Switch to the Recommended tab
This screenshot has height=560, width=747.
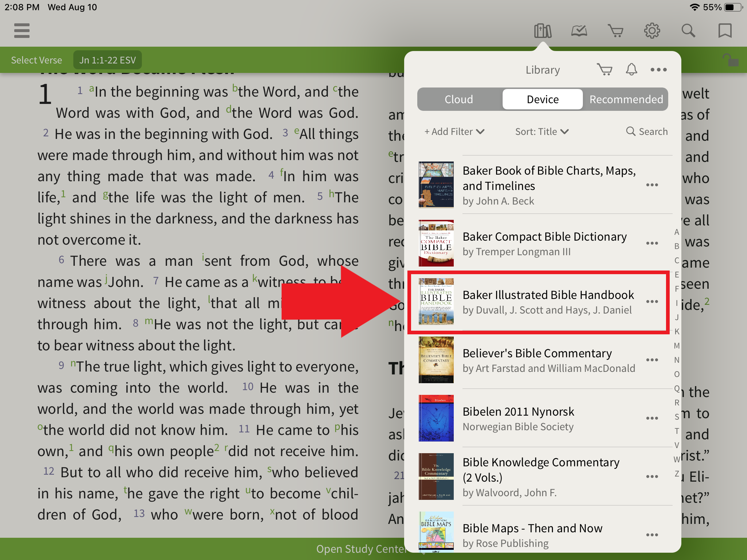pyautogui.click(x=626, y=99)
